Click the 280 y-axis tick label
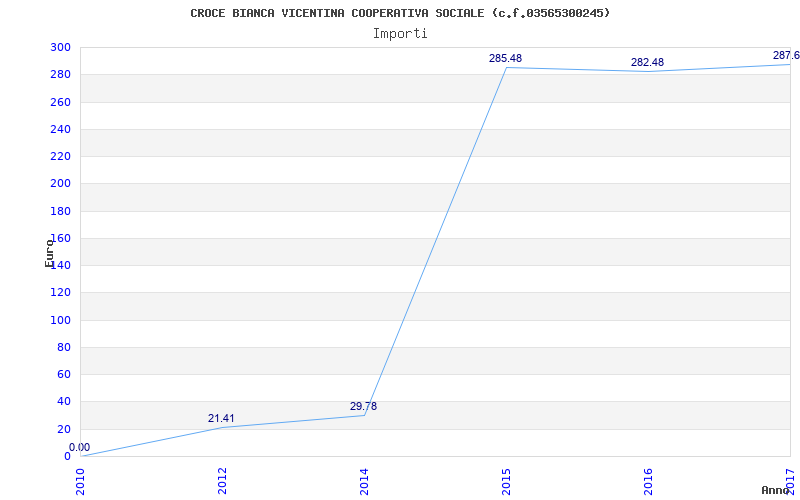The height and width of the screenshot is (500, 800). point(60,74)
